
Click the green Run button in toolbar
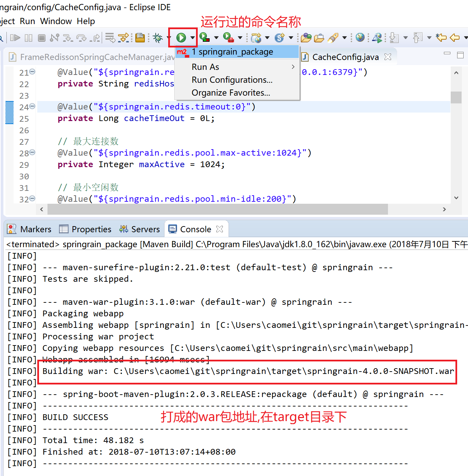tap(181, 38)
